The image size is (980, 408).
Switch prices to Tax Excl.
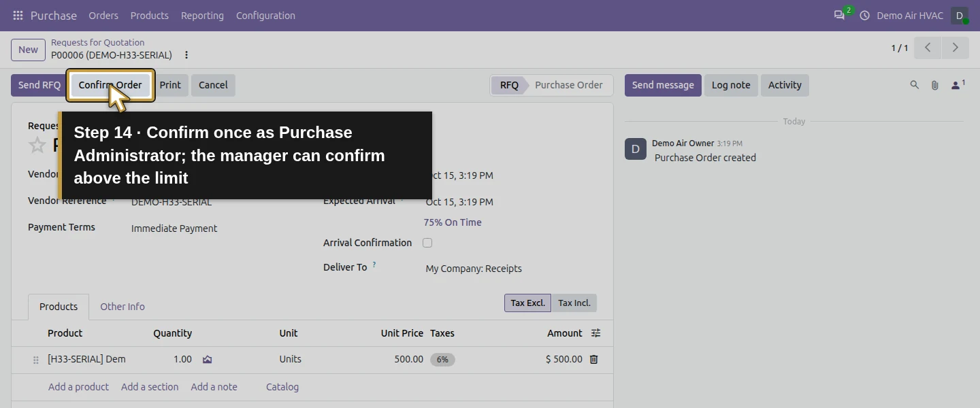tap(527, 303)
